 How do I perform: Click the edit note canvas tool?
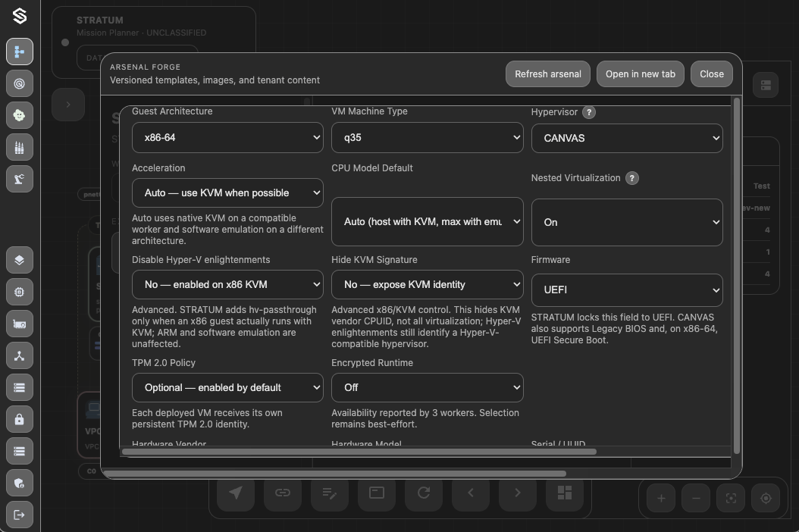[x=330, y=493]
